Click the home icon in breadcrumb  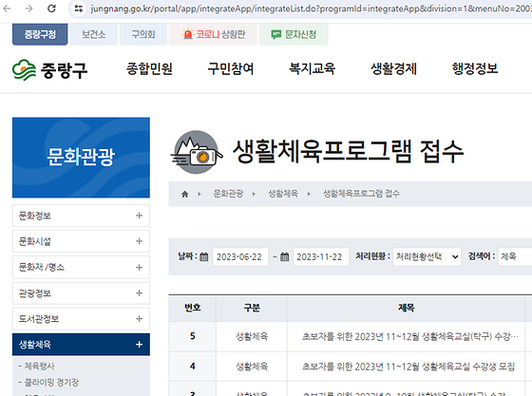click(185, 194)
